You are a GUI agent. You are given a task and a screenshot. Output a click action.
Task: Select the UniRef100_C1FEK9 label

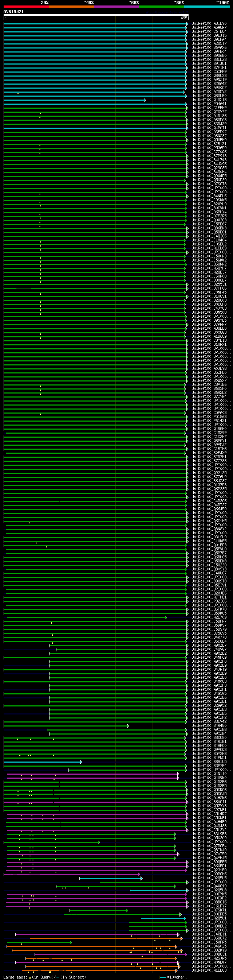pos(209,108)
